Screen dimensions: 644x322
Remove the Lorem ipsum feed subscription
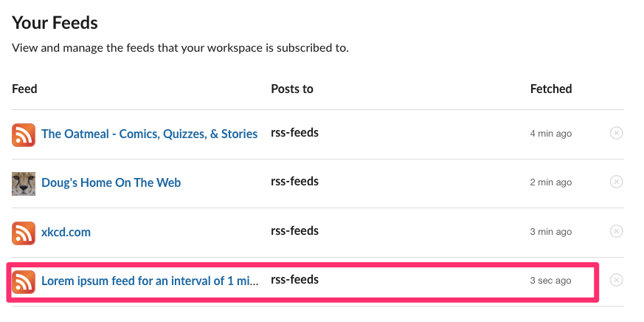click(x=616, y=280)
